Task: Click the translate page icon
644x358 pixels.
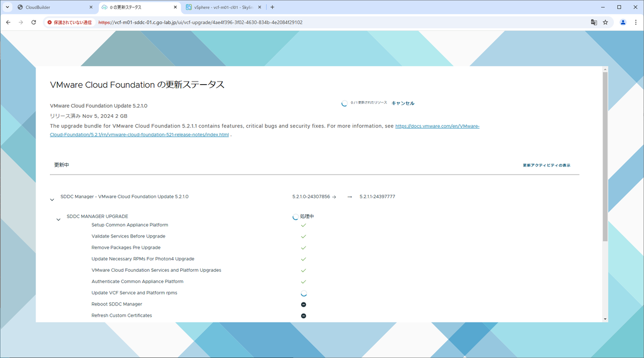Action: coord(594,23)
